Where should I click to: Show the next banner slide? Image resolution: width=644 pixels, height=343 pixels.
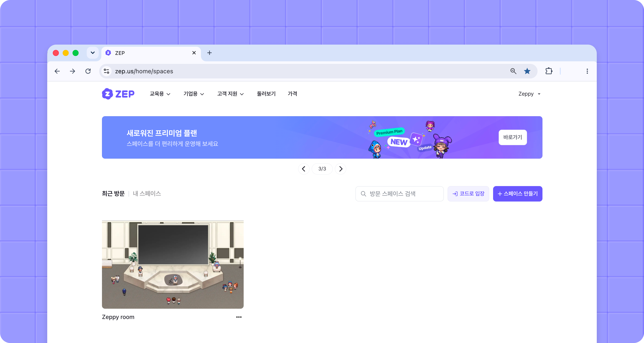tap(340, 169)
